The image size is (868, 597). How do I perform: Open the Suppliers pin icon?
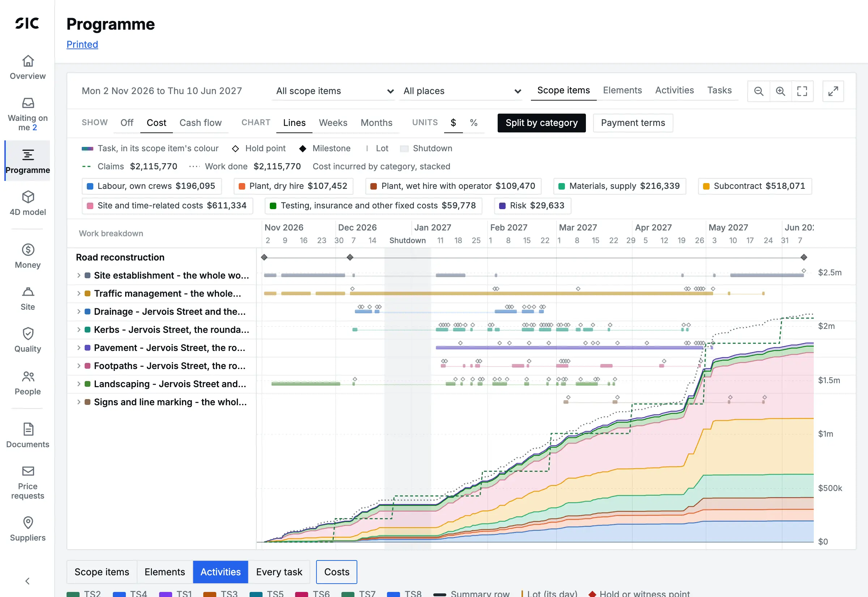tap(28, 522)
